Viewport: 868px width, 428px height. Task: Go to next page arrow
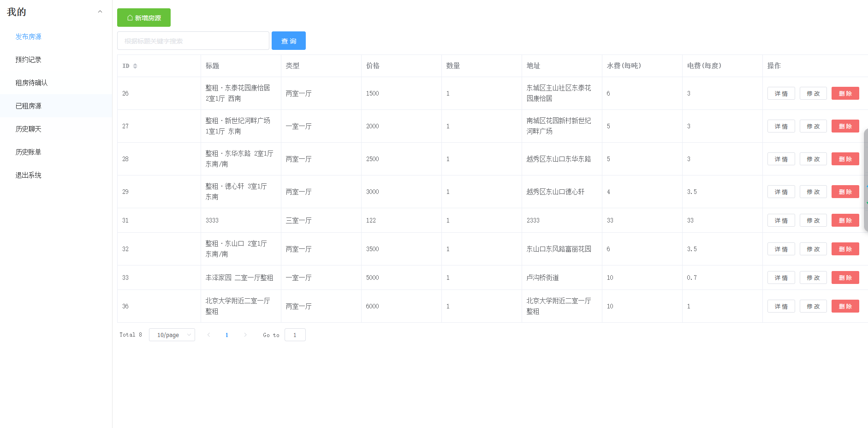pyautogui.click(x=245, y=335)
